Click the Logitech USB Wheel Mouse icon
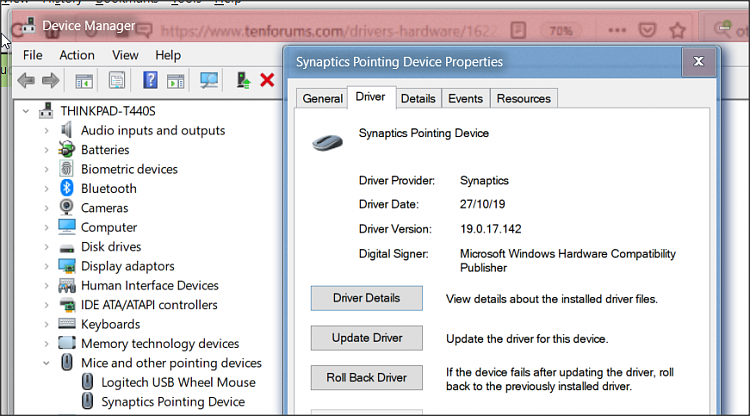Image resolution: width=750 pixels, height=416 pixels. (87, 382)
